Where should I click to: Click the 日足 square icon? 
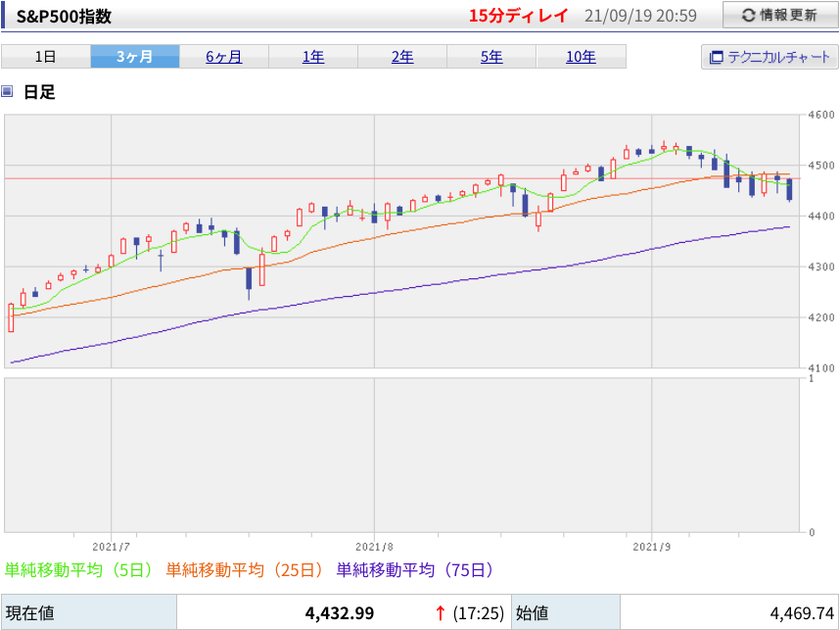[x=7, y=91]
